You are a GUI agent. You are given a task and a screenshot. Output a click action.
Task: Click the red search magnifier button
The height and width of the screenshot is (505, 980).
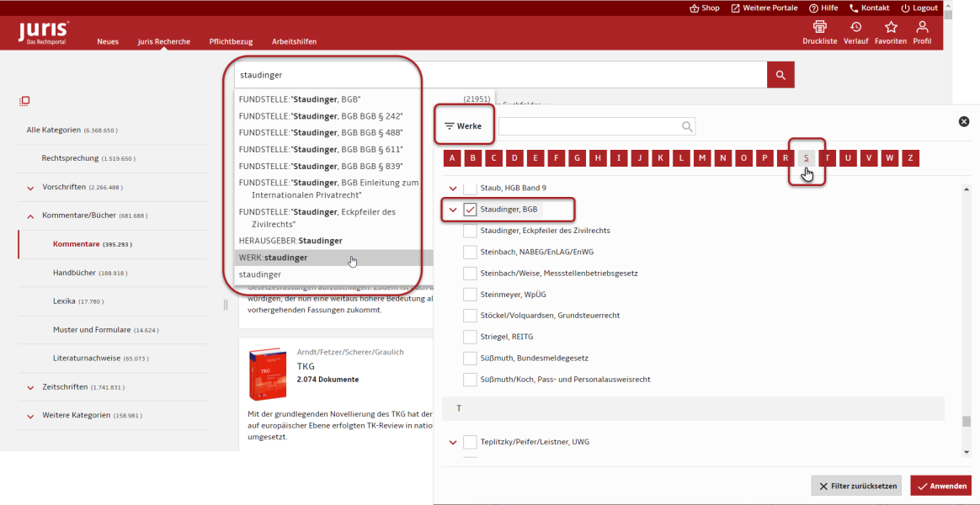780,75
